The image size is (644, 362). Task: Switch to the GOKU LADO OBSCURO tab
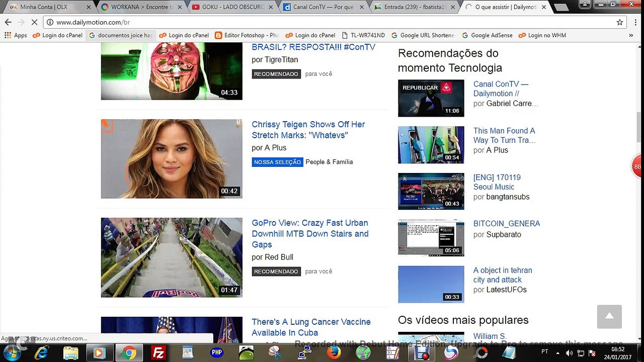231,7
